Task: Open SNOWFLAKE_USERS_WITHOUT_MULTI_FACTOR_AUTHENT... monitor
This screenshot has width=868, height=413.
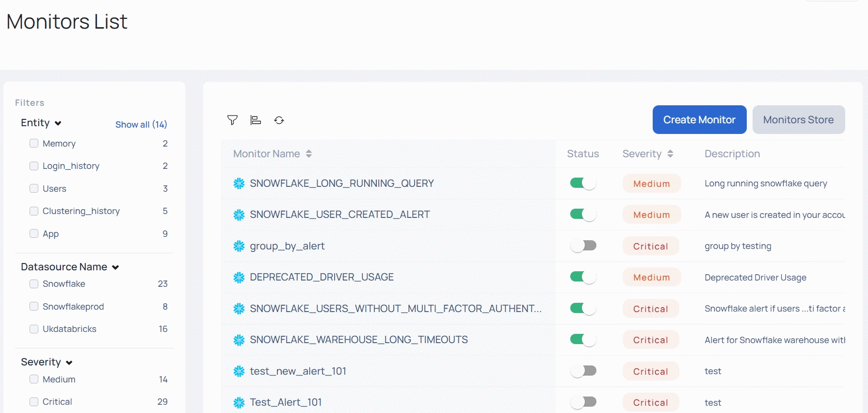Action: pyautogui.click(x=396, y=309)
